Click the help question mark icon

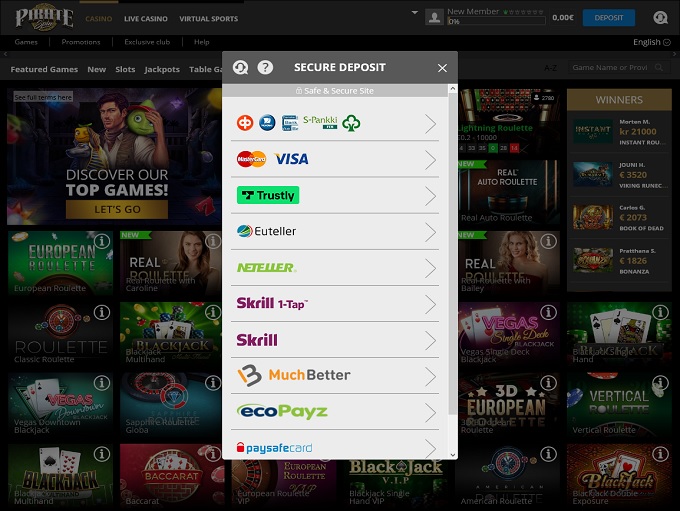point(265,67)
